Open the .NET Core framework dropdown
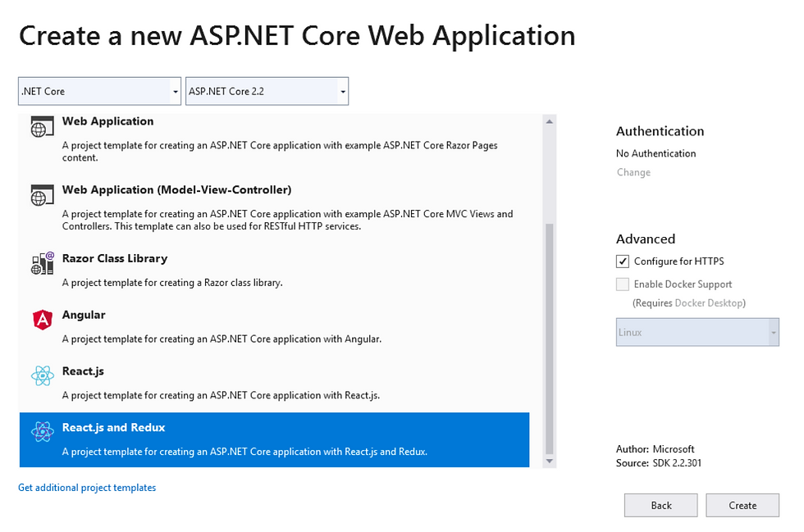Screen dimensions: 804x532 [99, 91]
